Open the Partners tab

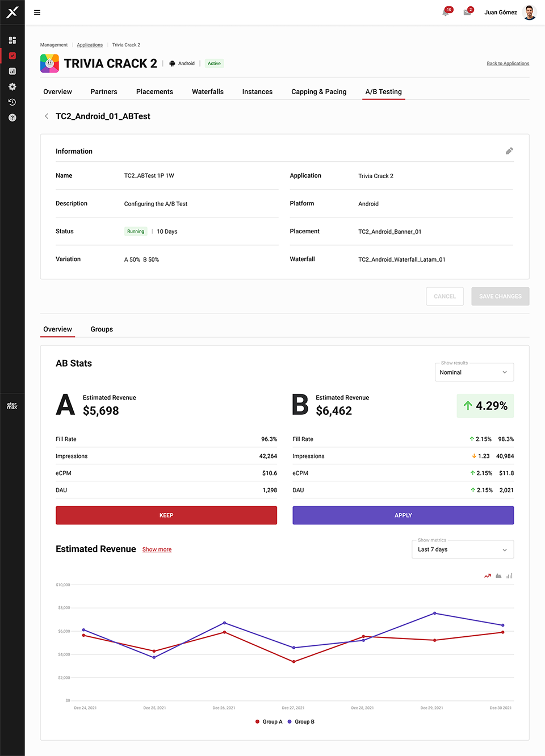(x=104, y=91)
